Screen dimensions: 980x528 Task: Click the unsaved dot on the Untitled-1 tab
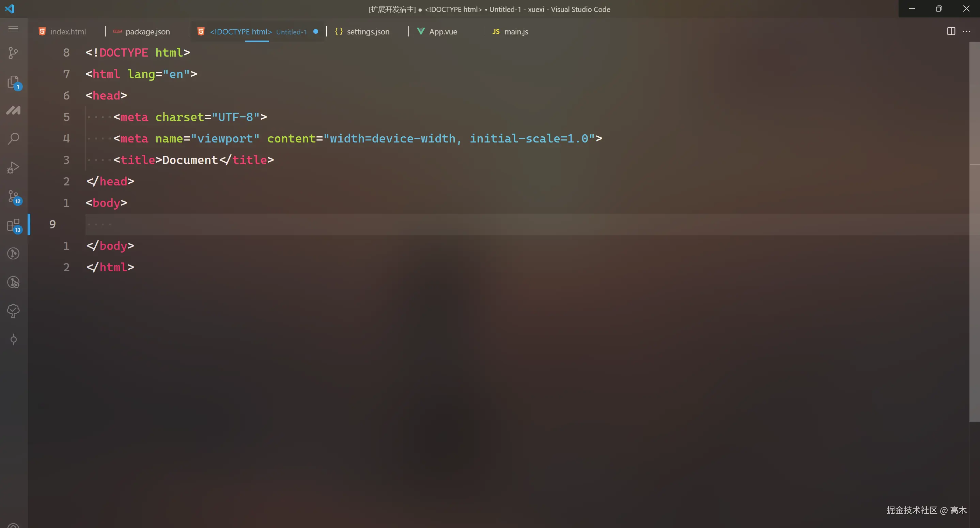(315, 32)
